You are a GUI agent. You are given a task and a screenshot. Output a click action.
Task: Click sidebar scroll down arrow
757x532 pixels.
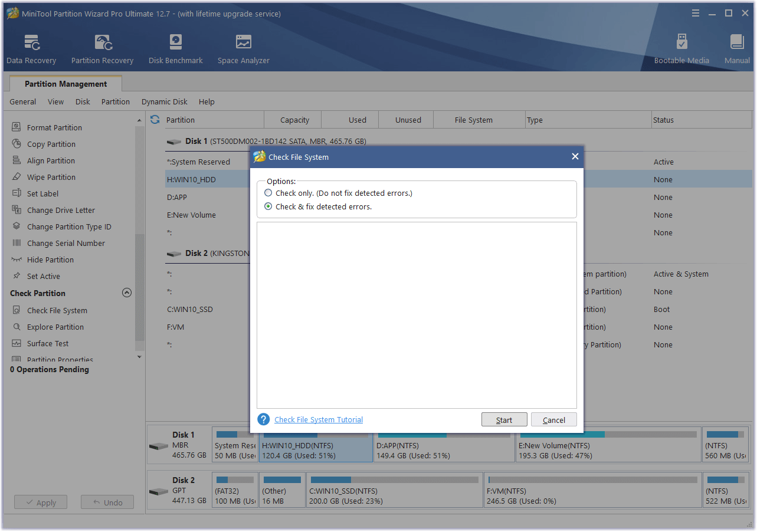[140, 356]
